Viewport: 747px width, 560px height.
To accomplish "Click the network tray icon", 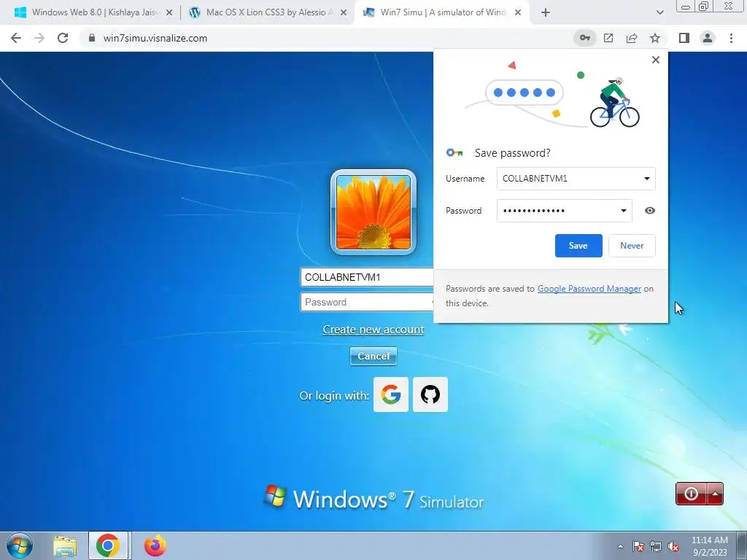I will coord(656,547).
